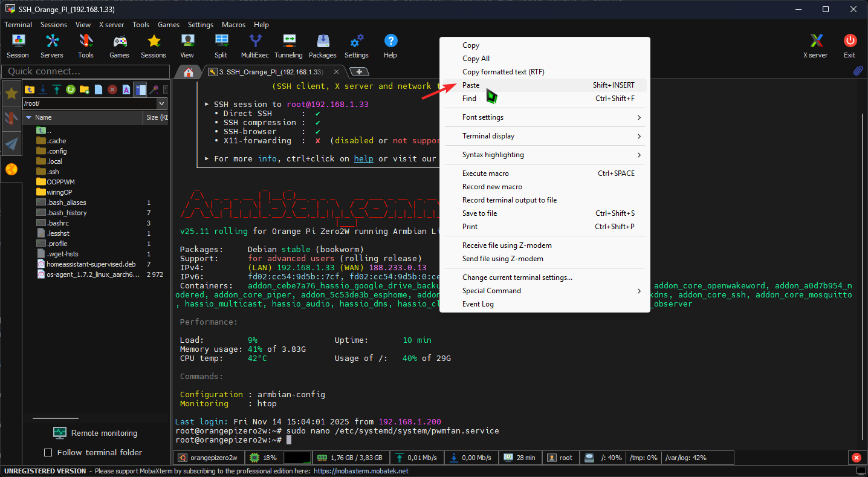Click the magic wand SFTP toolbar icon
The image size is (868, 477).
[154, 89]
